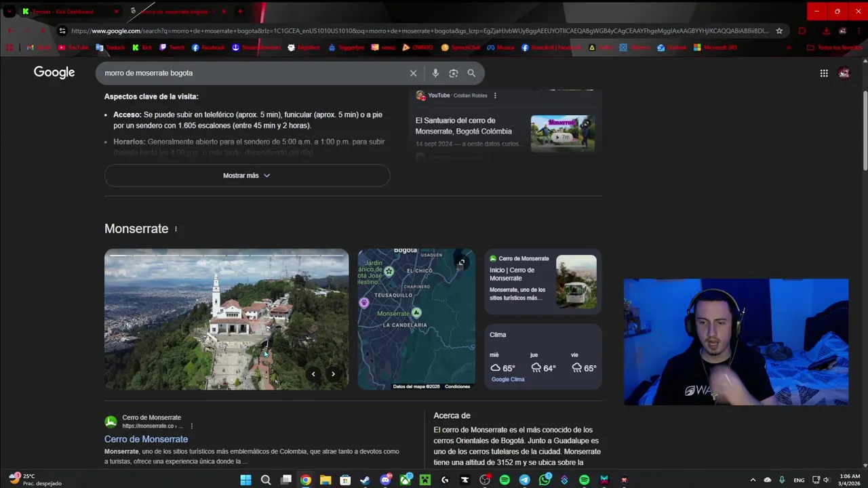Viewport: 868px width, 488px height.
Task: Open Telegram from the taskbar
Action: tap(525, 480)
